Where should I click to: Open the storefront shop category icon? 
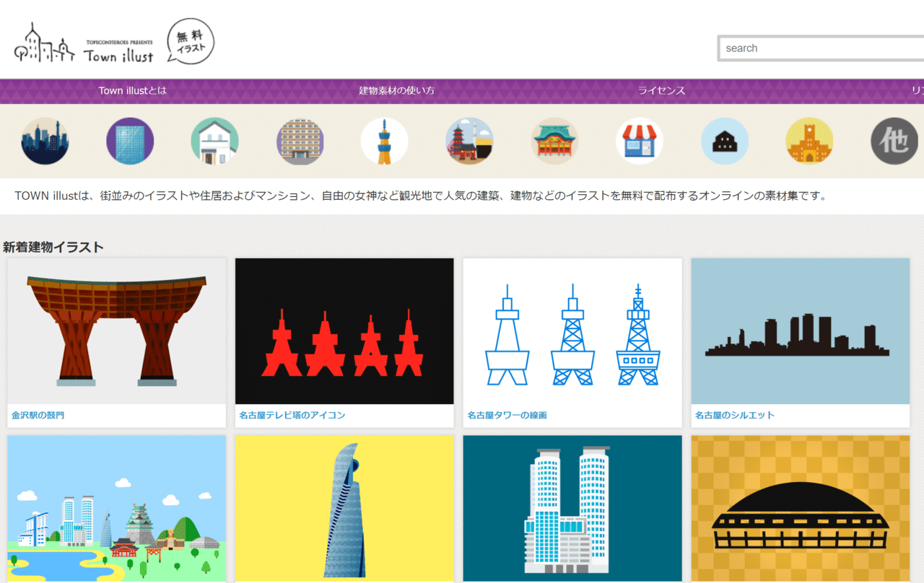tap(640, 141)
